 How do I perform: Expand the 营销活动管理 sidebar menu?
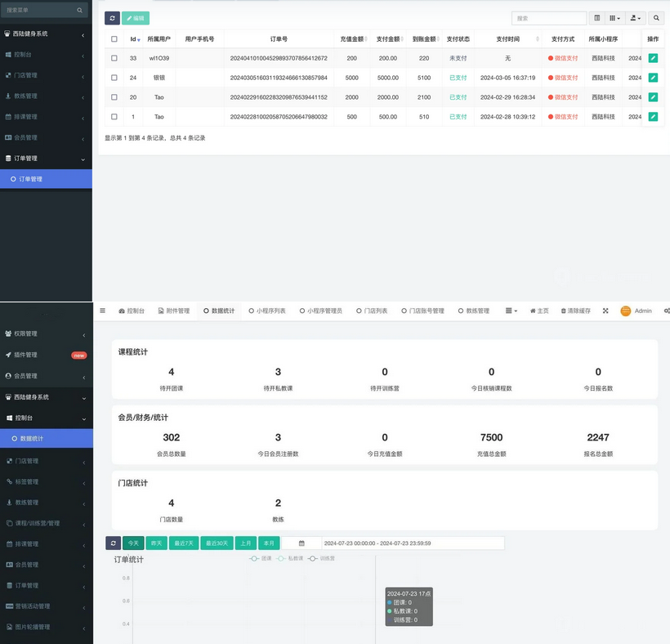pyautogui.click(x=46, y=606)
